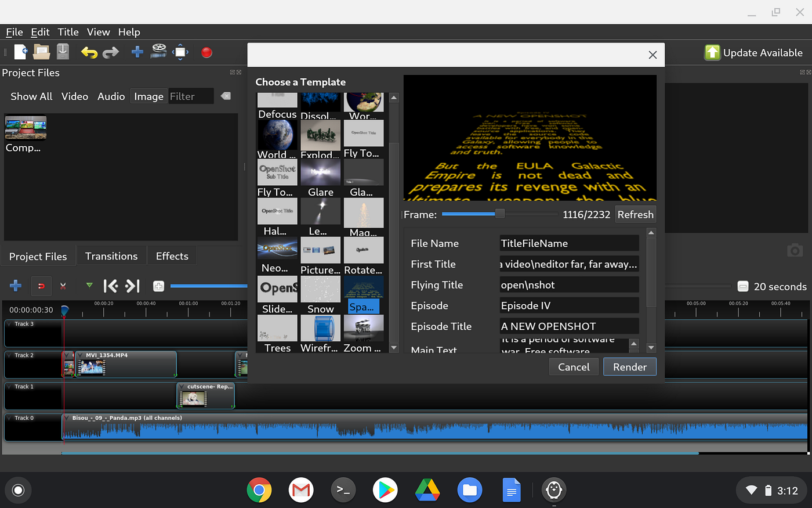812x508 pixels.
Task: Zoom out on the timeline with the minus
Action: pyautogui.click(x=743, y=286)
